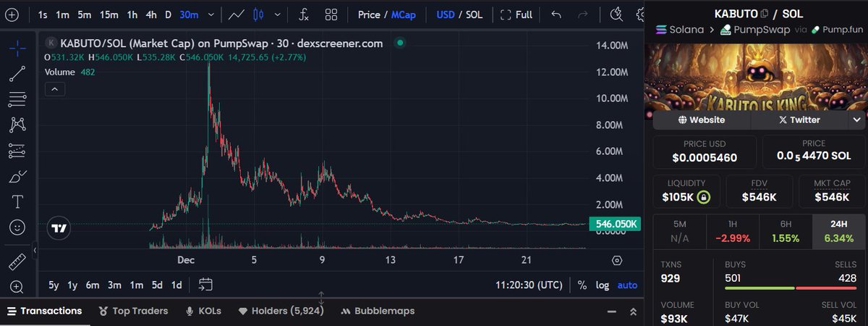Click the panel resize handle above Holders
Screen dimensions: 868x326
(321, 298)
